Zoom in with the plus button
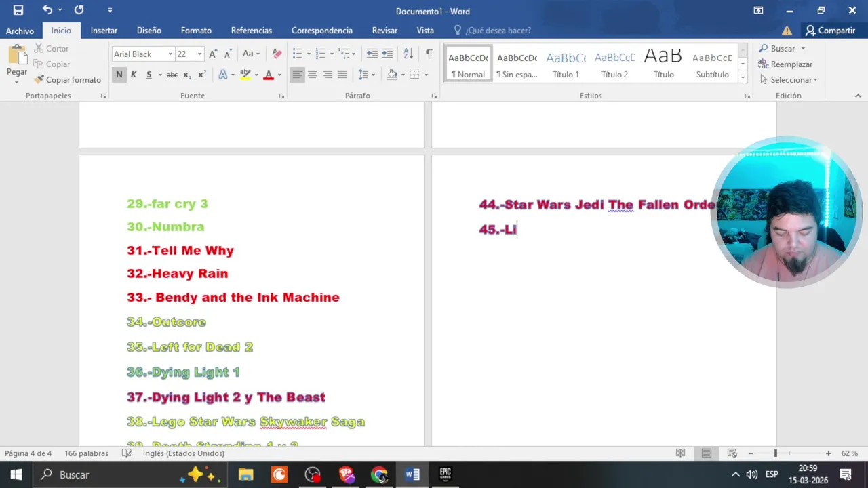 [828, 453]
